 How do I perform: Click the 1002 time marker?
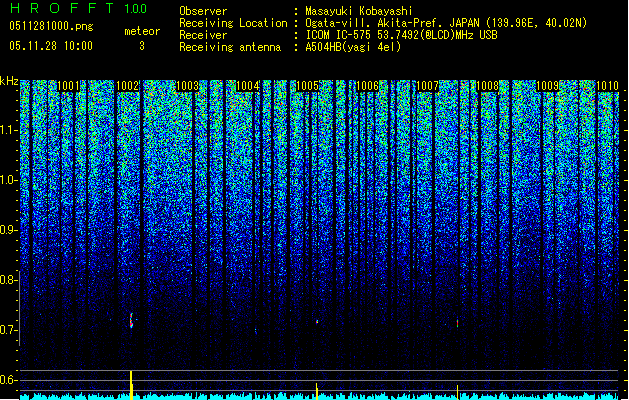pyautogui.click(x=127, y=86)
